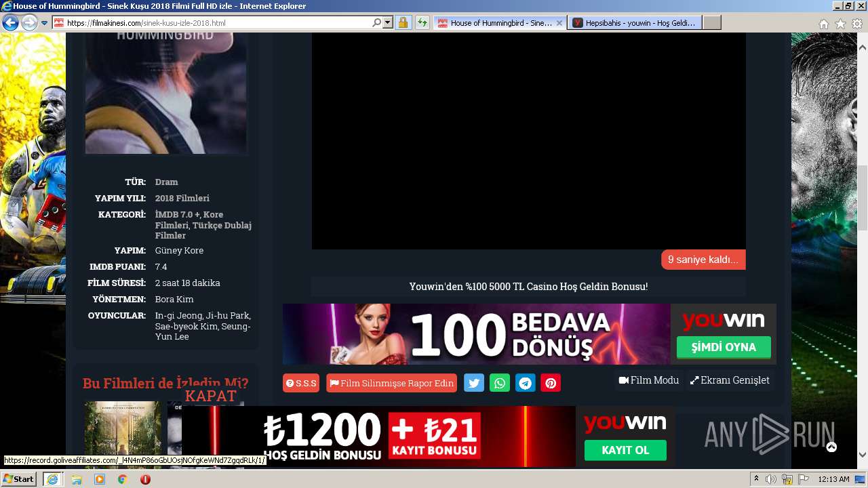Click the Home icon in browser
This screenshot has width=868, height=488.
[x=823, y=23]
